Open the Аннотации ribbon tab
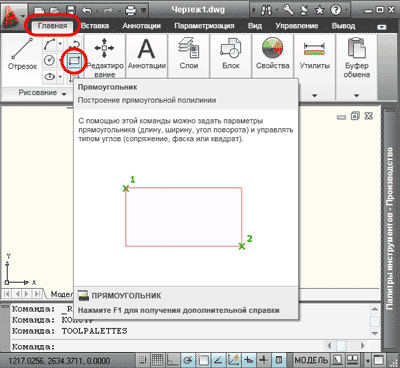 [142, 26]
